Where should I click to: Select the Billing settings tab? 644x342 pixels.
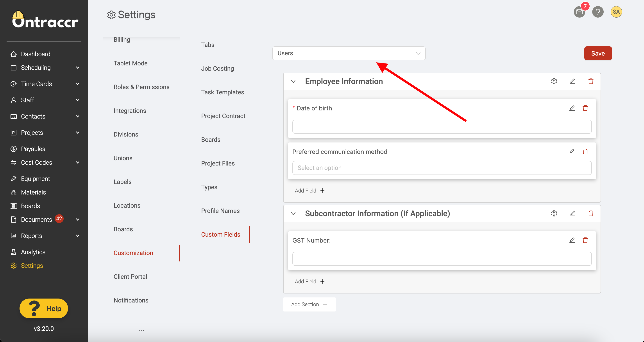[x=122, y=40]
